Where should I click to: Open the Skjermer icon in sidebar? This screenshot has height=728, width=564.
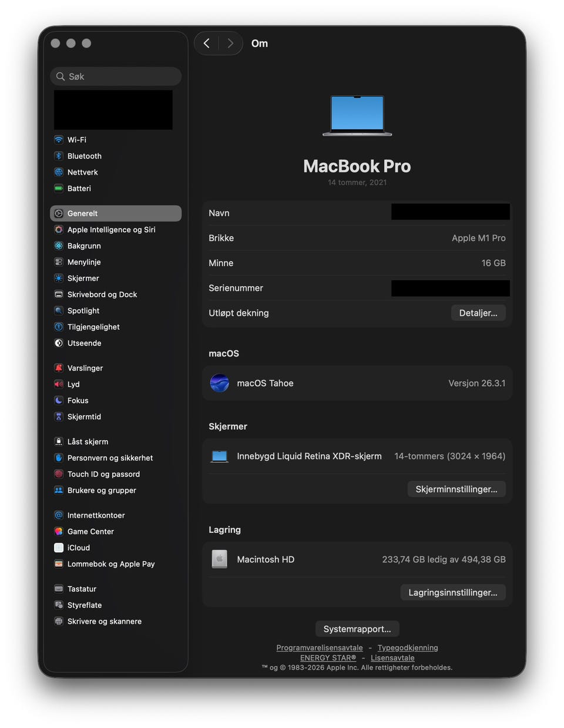(x=59, y=278)
